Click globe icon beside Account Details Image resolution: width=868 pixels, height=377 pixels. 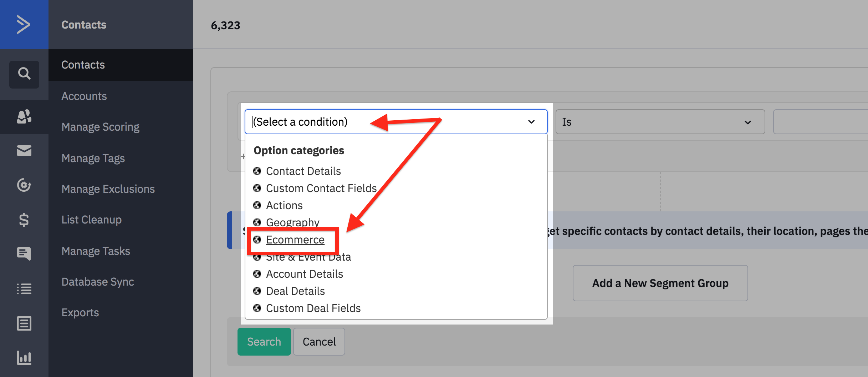[x=257, y=274]
